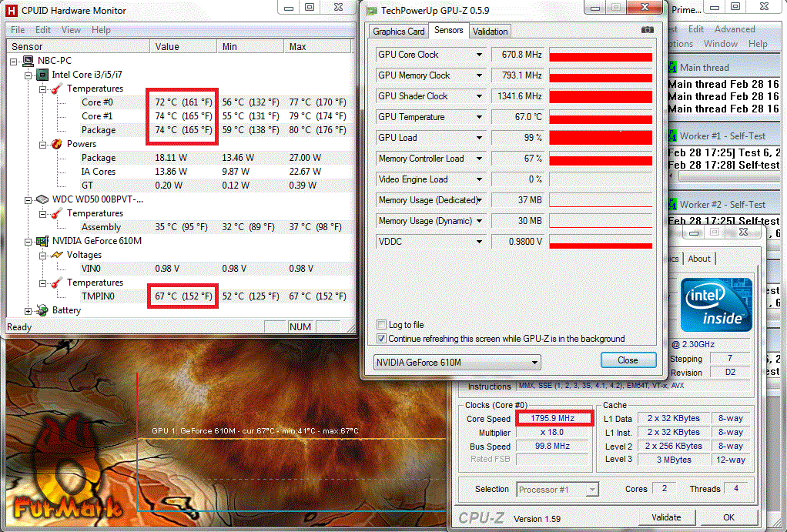Open the GPU Temperature sensor dropdown
The height and width of the screenshot is (532, 787).
[479, 117]
